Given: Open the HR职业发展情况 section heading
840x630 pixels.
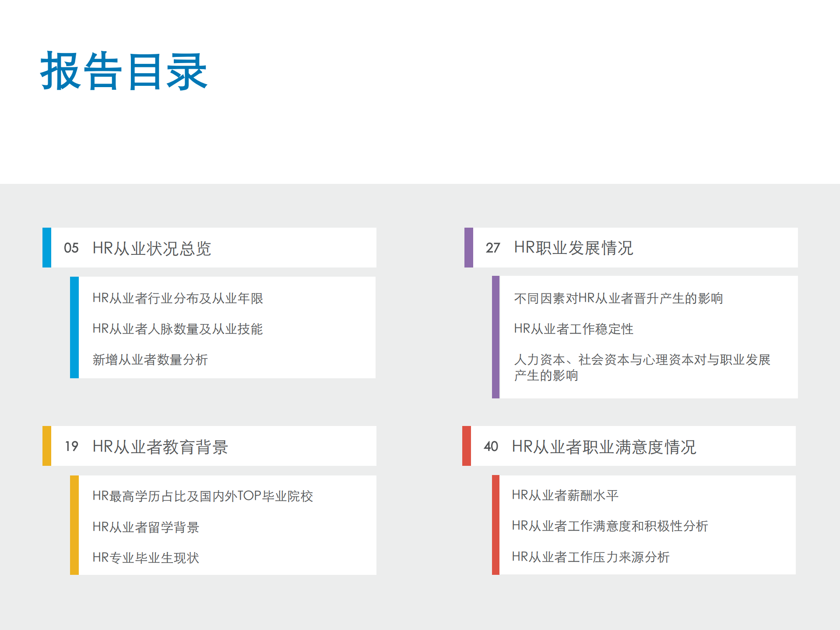Looking at the screenshot, I should coord(574,248).
